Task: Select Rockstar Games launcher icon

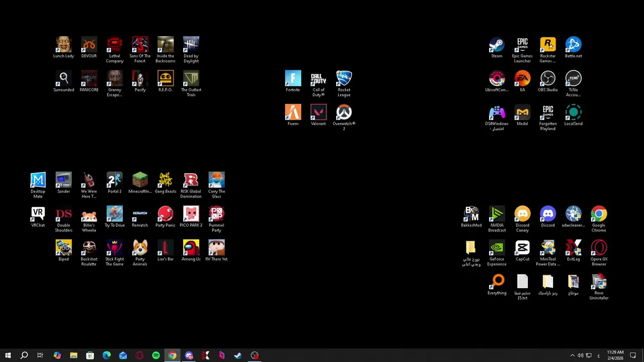Action: tap(548, 50)
